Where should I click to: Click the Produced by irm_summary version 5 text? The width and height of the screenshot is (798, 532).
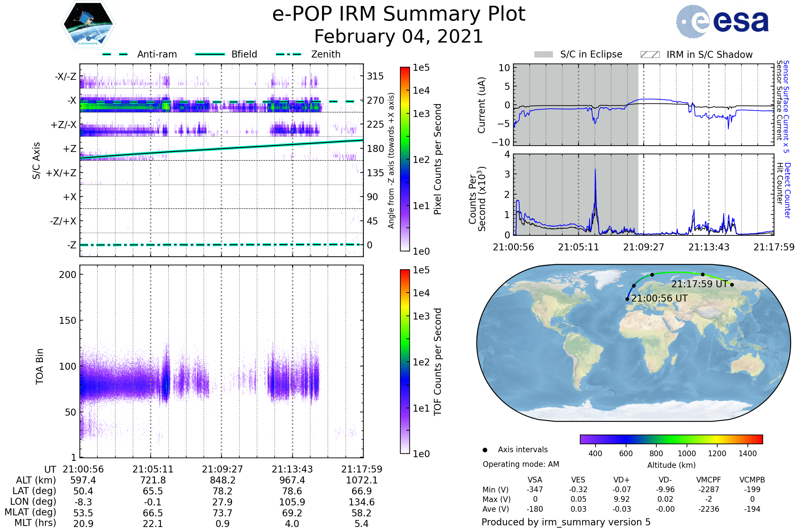(x=566, y=522)
